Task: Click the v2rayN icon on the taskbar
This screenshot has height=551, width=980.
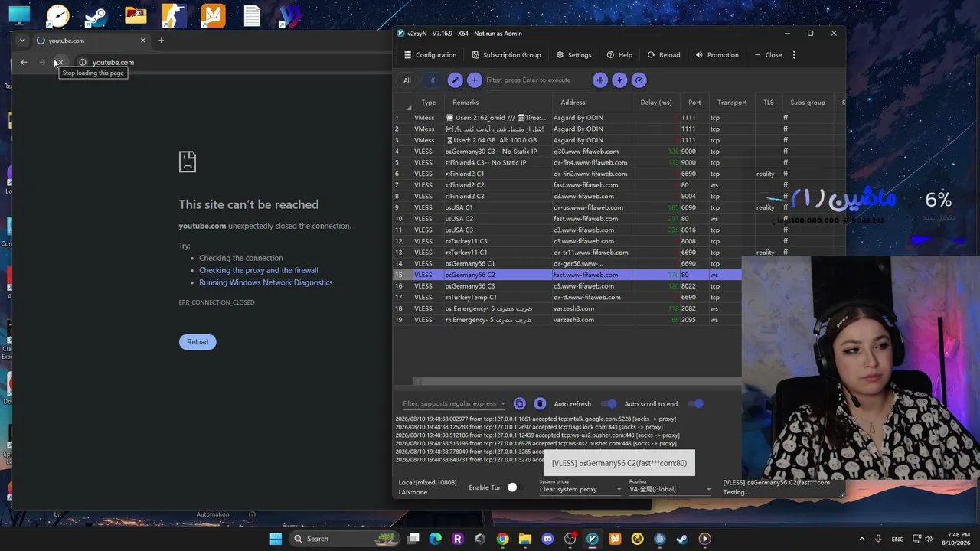Action: click(x=593, y=539)
